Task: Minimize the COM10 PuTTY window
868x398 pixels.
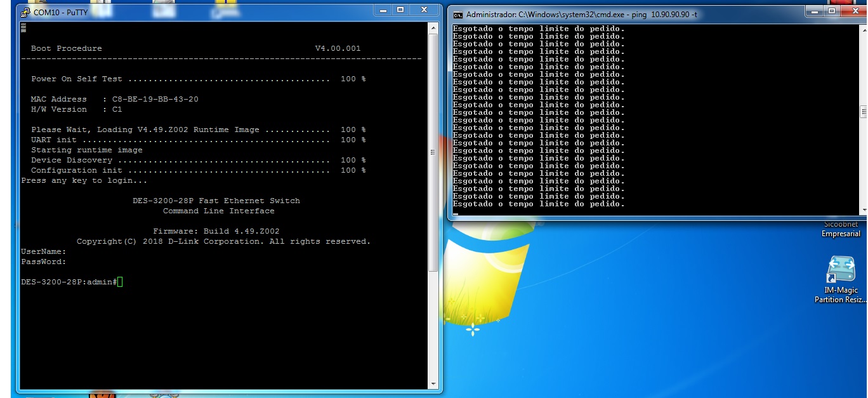Action: pos(383,10)
